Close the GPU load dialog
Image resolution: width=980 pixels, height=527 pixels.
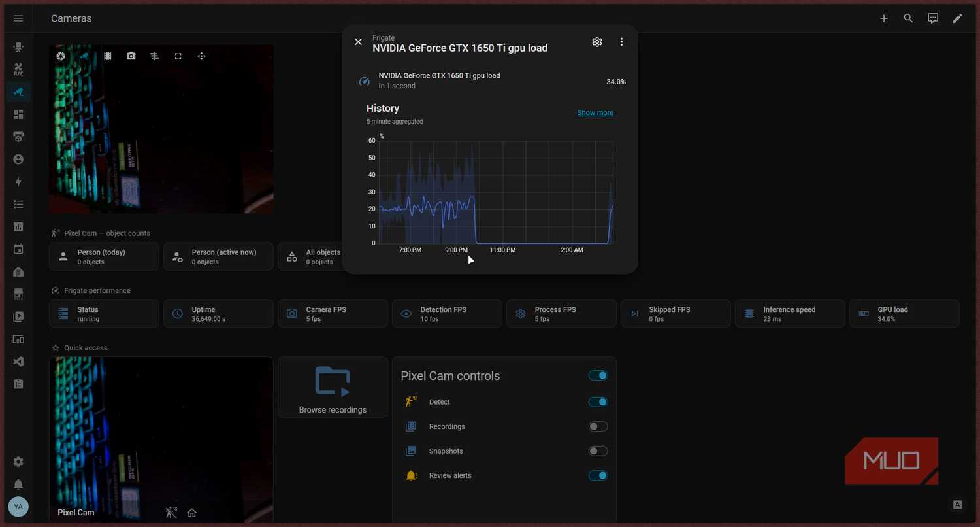click(x=358, y=42)
